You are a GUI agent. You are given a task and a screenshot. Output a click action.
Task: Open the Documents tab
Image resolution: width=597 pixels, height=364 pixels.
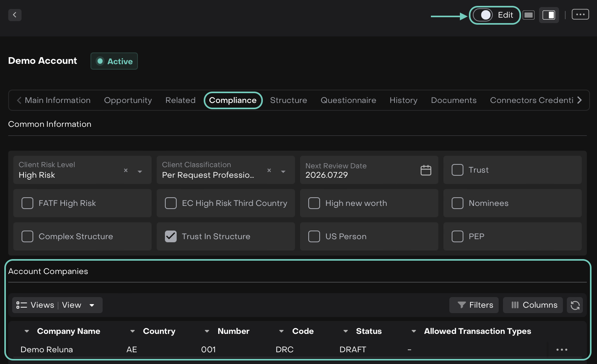[x=453, y=100]
